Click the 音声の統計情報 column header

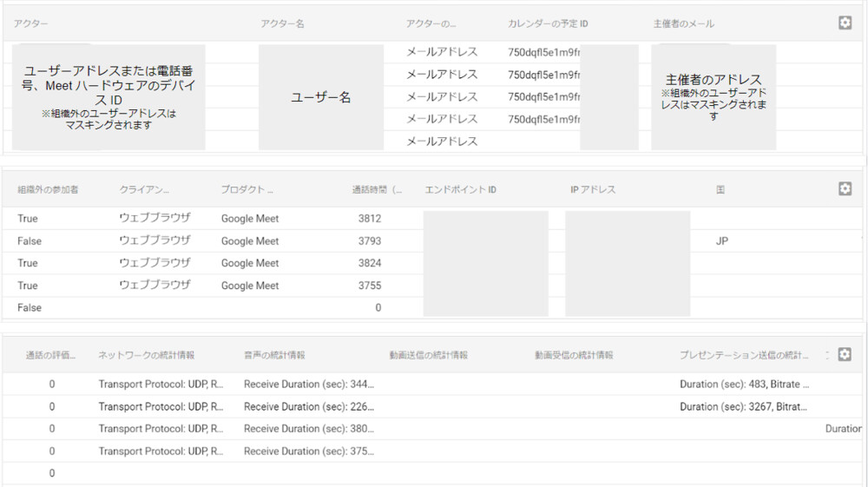click(x=274, y=355)
